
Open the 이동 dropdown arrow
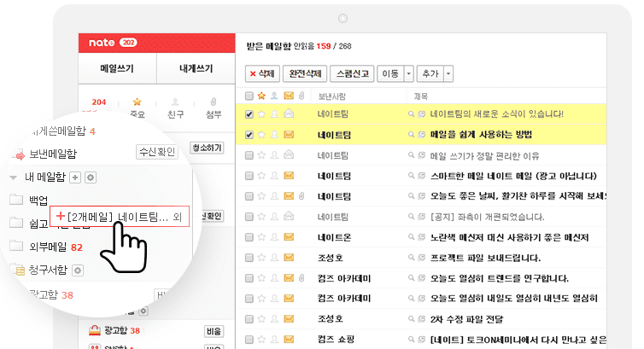(x=408, y=74)
